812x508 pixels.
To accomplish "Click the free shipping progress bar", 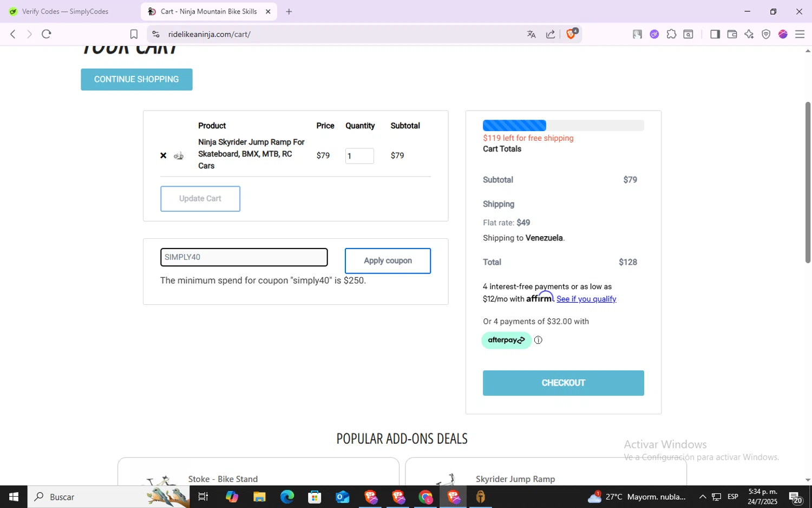I will tap(563, 126).
